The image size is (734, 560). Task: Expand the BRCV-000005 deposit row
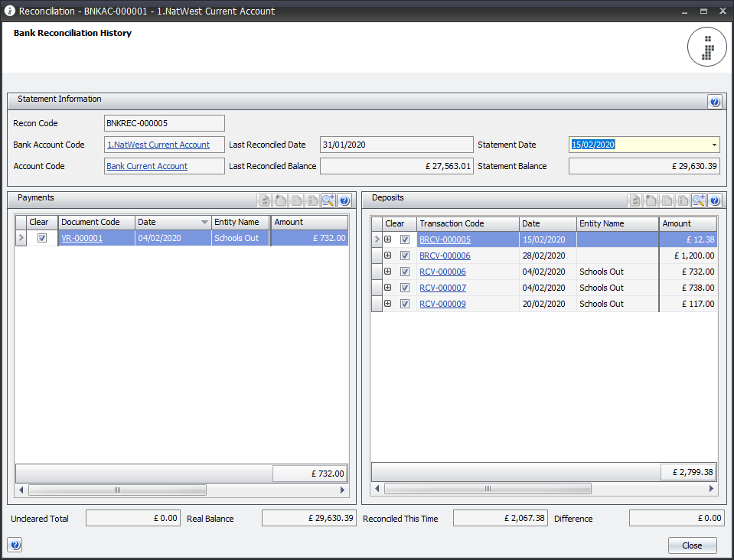coord(388,239)
